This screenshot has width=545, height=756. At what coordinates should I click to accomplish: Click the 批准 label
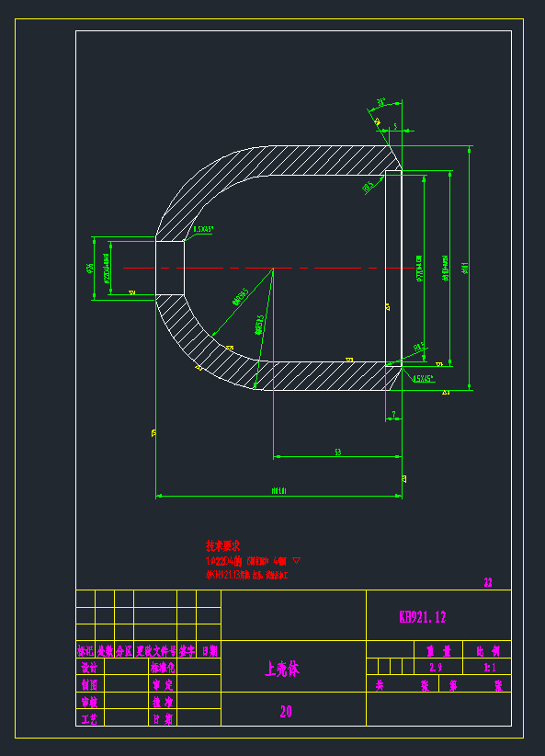click(163, 702)
